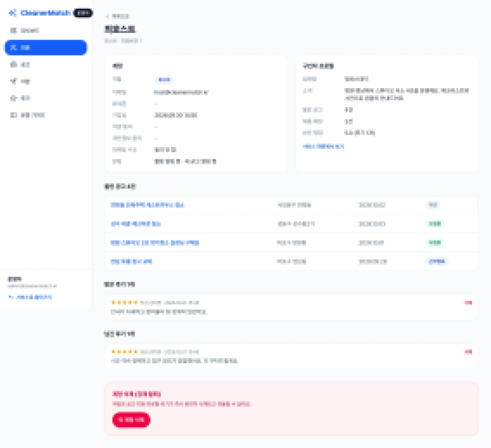Viewport: 491px width, 448px height.
Task: Open the star icon sidebar item
Action: point(13,98)
